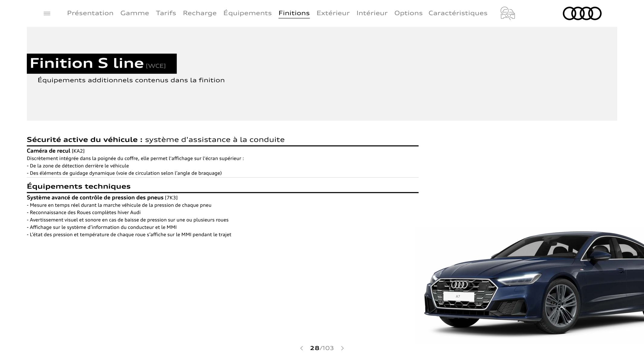
Task: Click the line 'Discrètement intégrée dans la poignée du coffre'
Action: 135,158
